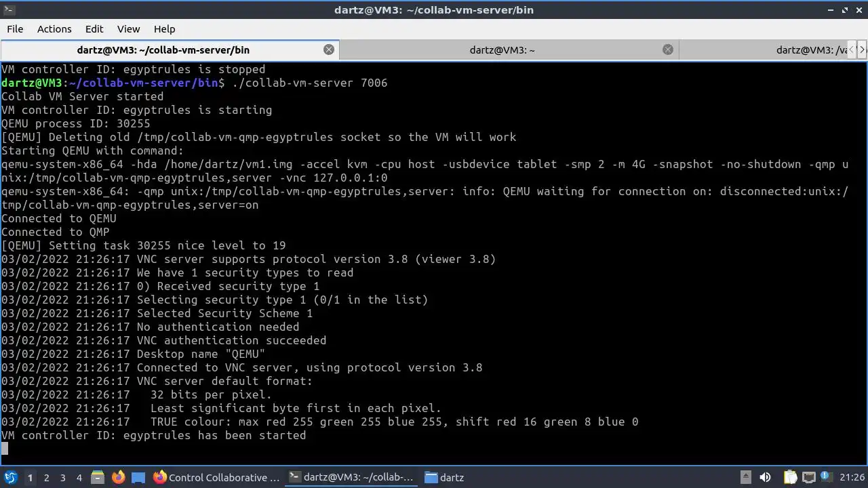Close the terminal window
This screenshot has width=868, height=488.
pyautogui.click(x=859, y=9)
